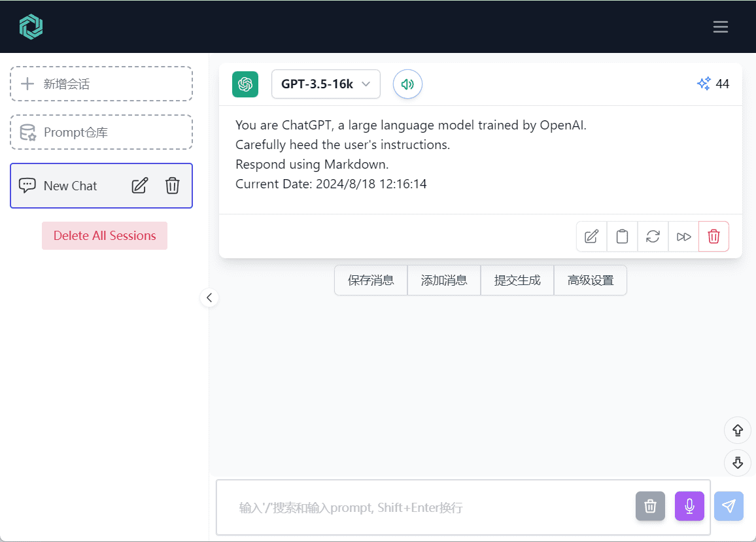756x542 pixels.
Task: Copy message with the clipboard icon
Action: (x=622, y=237)
